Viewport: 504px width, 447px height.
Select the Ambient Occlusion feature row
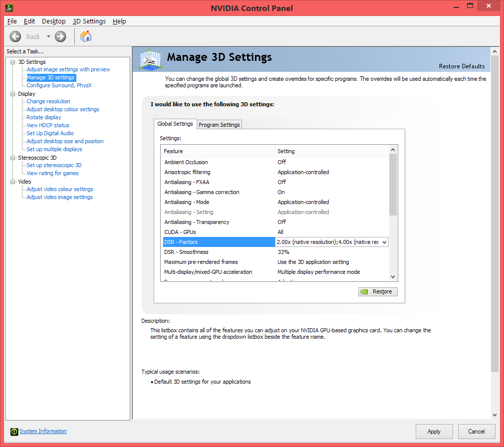tap(275, 162)
